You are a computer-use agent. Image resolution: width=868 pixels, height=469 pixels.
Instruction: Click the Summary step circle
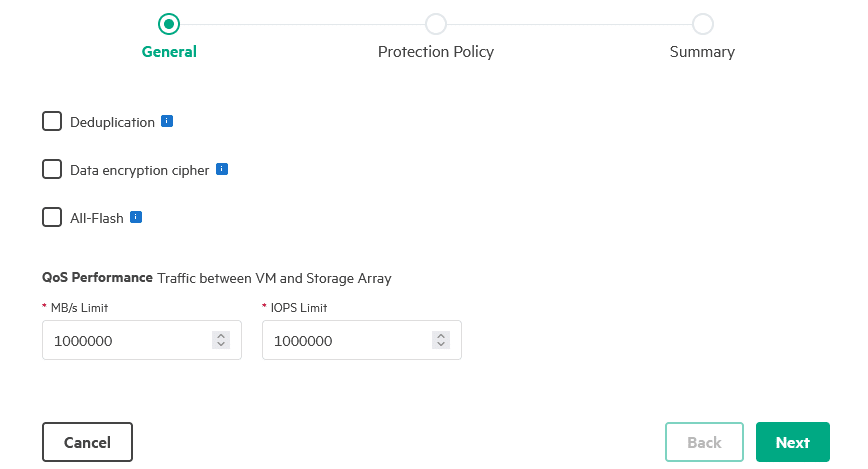pos(702,24)
